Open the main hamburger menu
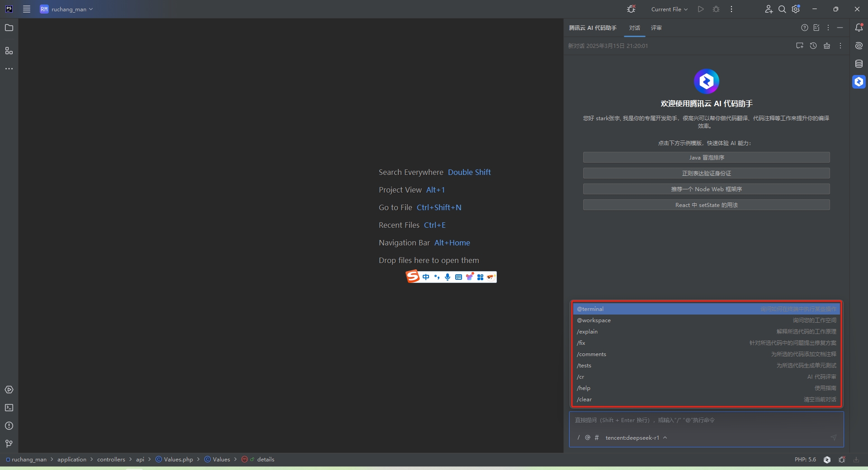Screen dimensions: 868x470 pos(27,9)
